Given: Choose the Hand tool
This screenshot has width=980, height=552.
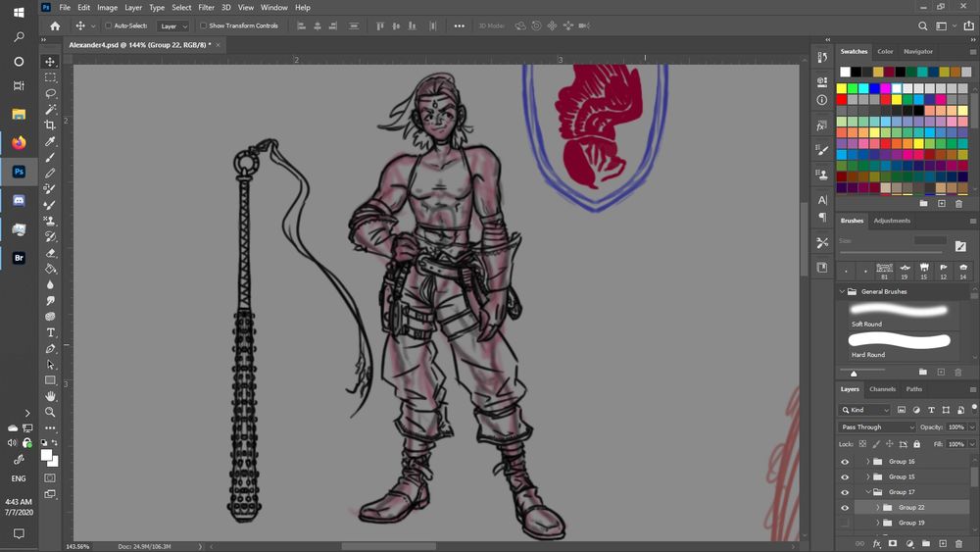Looking at the screenshot, I should 50,396.
